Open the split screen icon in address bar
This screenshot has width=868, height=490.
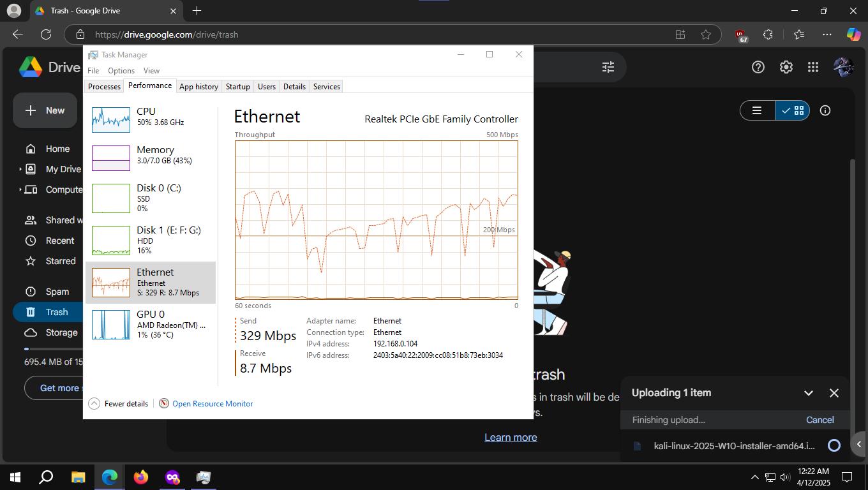pyautogui.click(x=680, y=34)
